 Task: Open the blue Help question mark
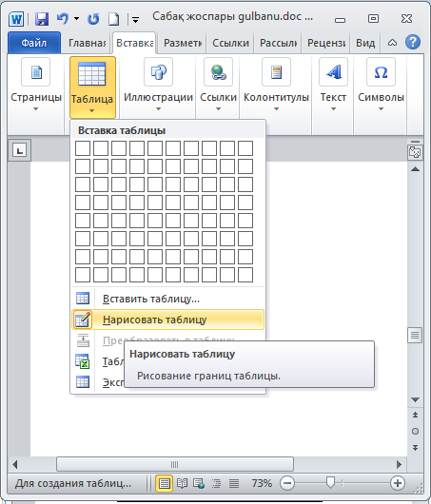point(413,42)
